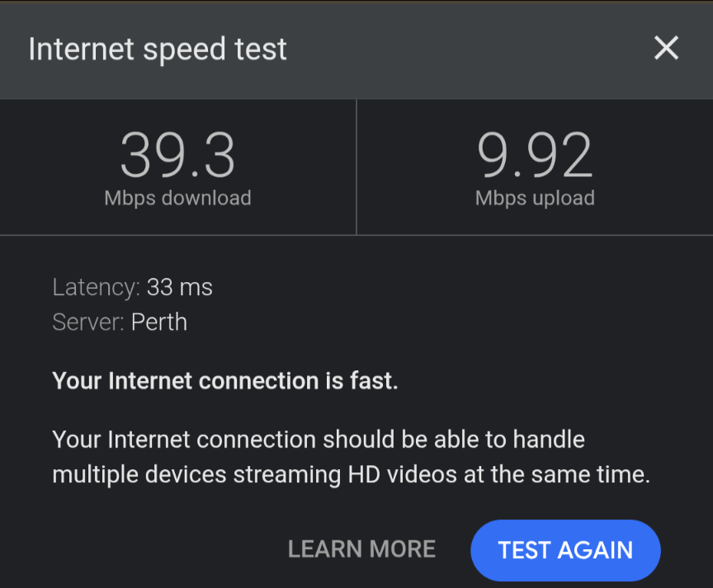This screenshot has width=713, height=588.
Task: Select the 39.3 download speed value
Action: [x=177, y=154]
